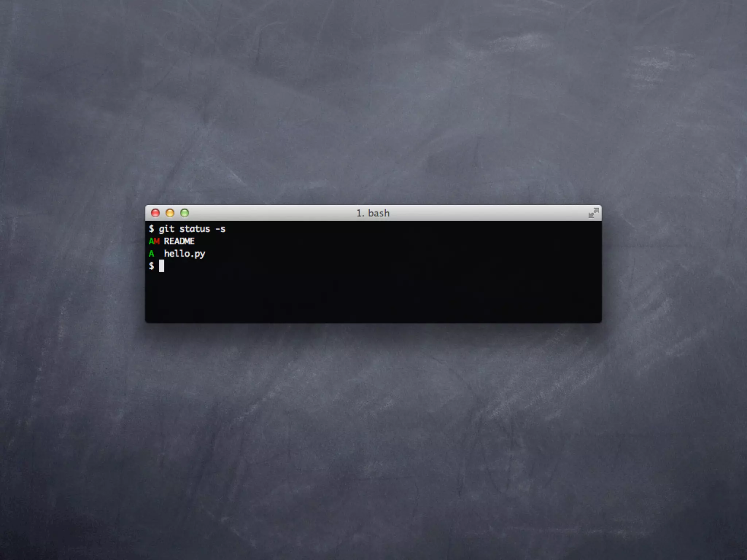Click the '1. bash' window title

(x=373, y=213)
